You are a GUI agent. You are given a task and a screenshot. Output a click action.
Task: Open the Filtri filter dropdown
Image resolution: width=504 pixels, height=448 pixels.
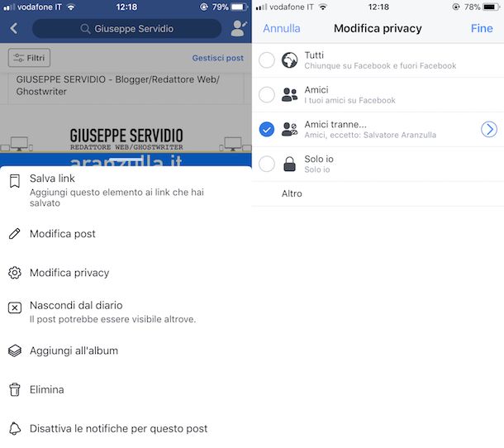[x=29, y=58]
